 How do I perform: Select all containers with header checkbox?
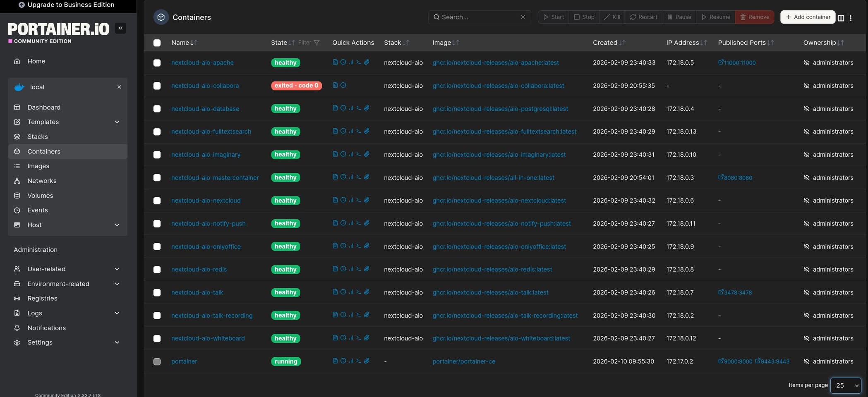click(x=157, y=43)
